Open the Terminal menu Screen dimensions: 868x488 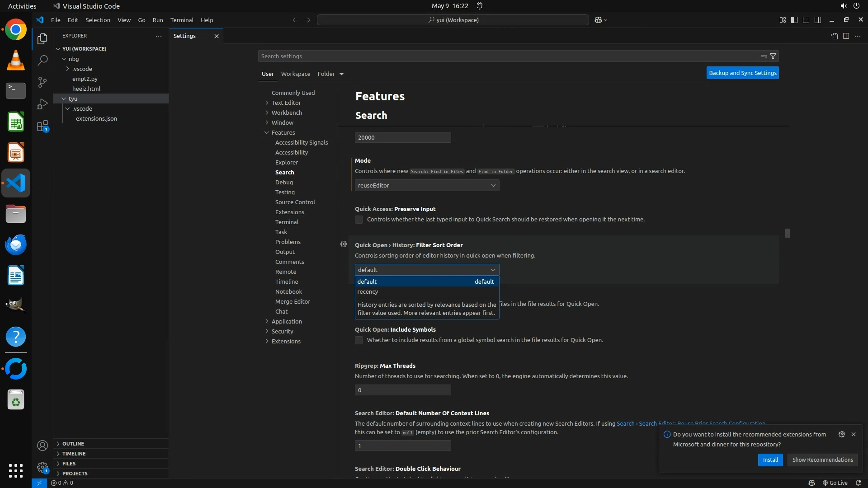(182, 20)
